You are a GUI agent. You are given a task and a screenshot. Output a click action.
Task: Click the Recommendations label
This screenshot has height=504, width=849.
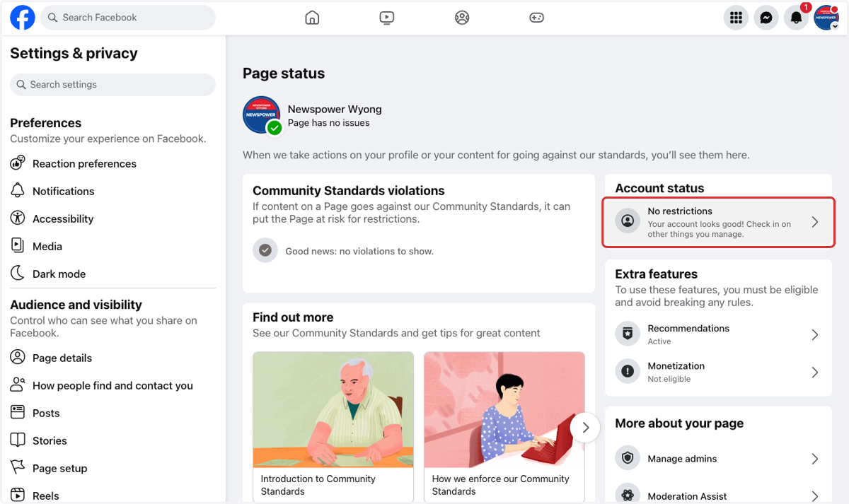pos(688,329)
